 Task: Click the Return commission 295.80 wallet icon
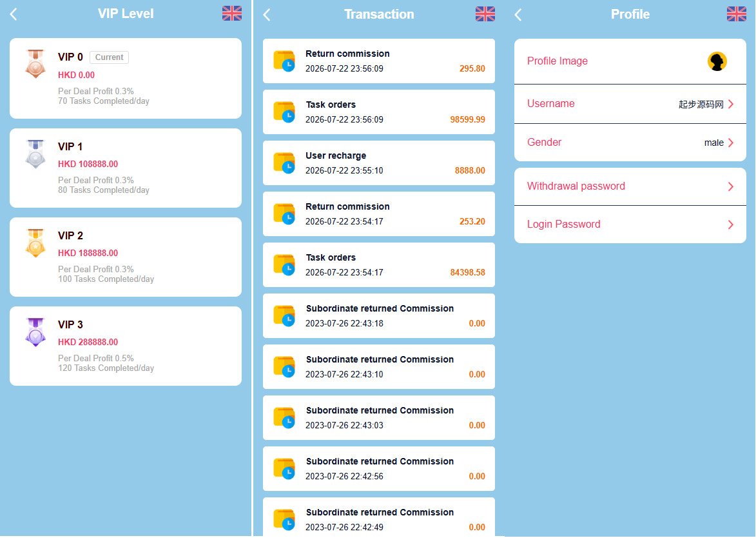pos(284,61)
